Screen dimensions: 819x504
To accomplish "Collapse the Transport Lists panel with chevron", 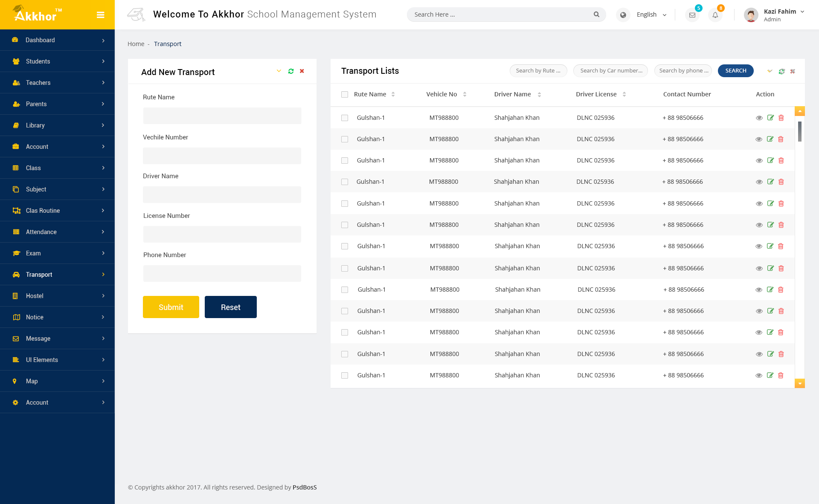I will (770, 71).
